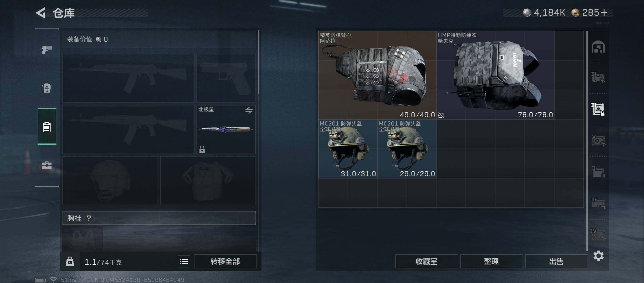
Task: Click the plus icon beside 285 currency
Action: click(604, 13)
